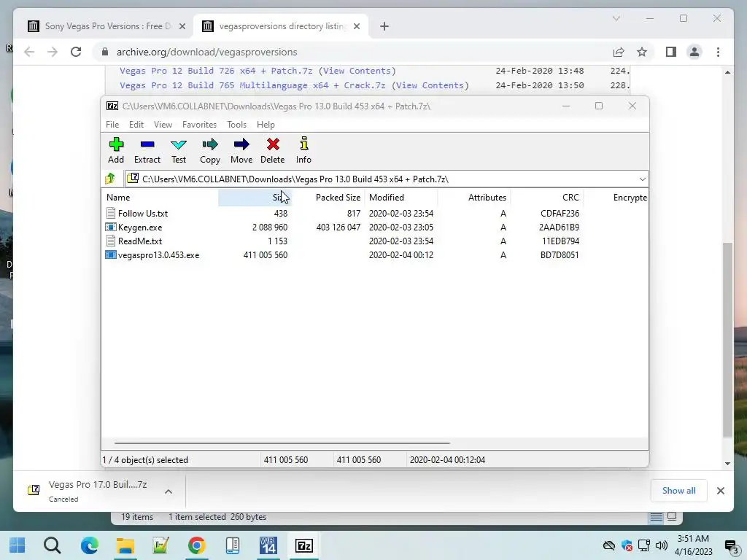
Task: Open notification center icon
Action: click(x=731, y=545)
